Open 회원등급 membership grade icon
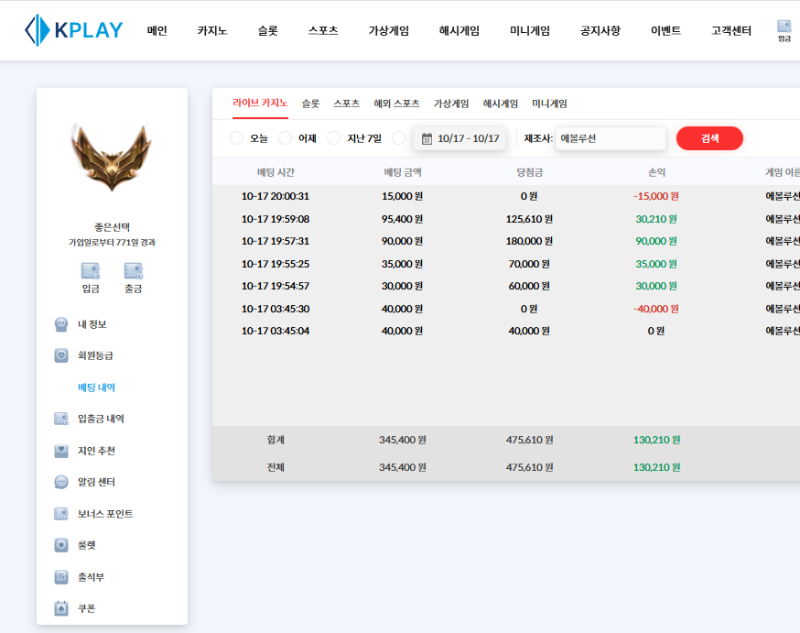 [61, 355]
